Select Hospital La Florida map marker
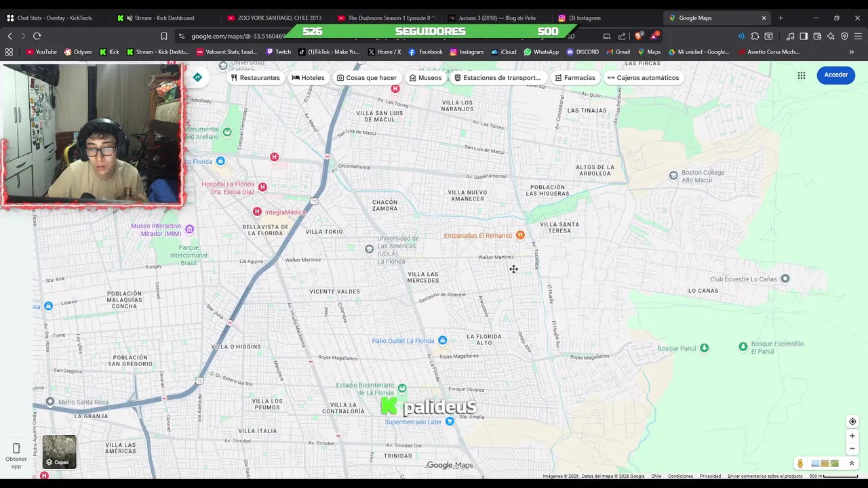The width and height of the screenshot is (868, 488). coord(262,187)
